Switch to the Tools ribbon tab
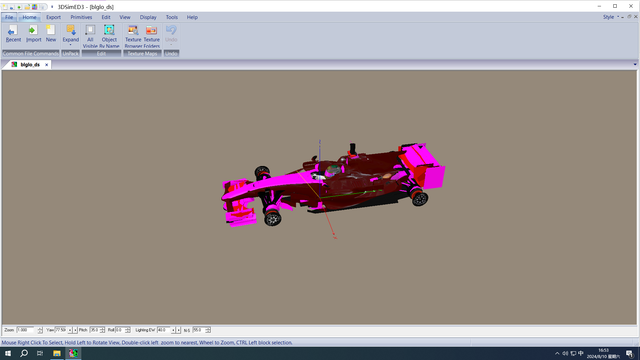Viewport: 640px width, 360px height. [171, 17]
